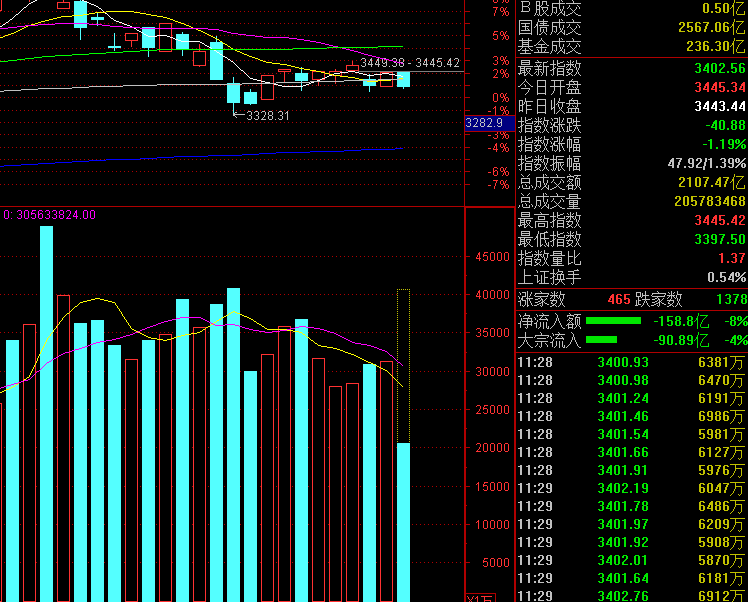The width and height of the screenshot is (748, 602).
Task: Select the volume readout 305633824.00
Action: pos(56,215)
